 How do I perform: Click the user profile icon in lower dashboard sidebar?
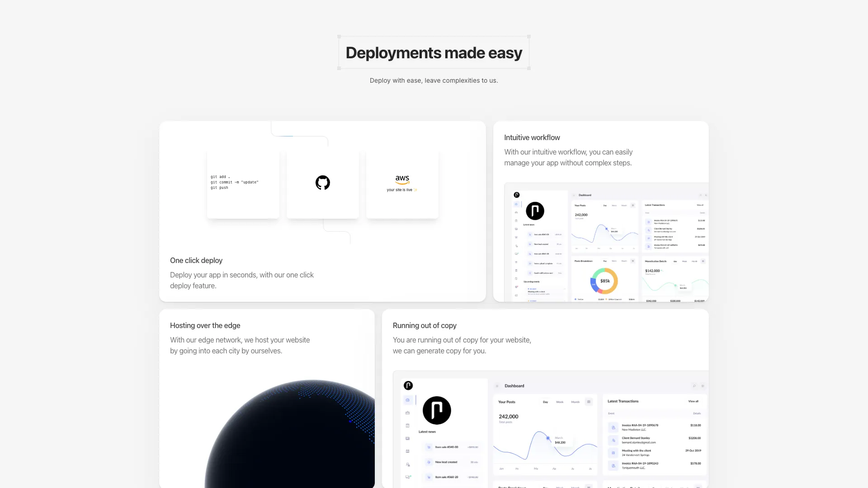click(408, 464)
